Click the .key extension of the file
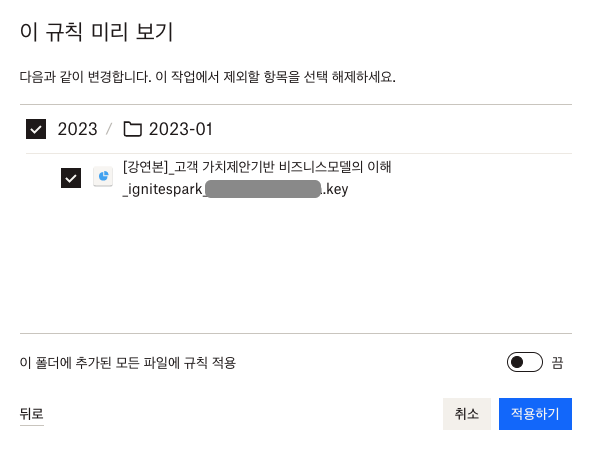 pyautogui.click(x=335, y=189)
